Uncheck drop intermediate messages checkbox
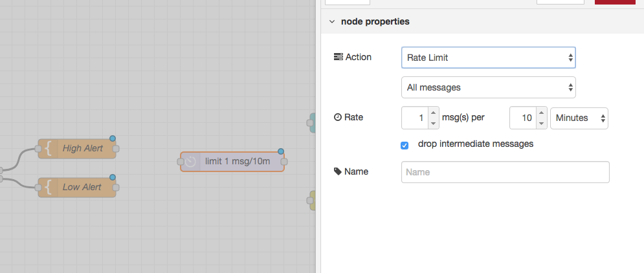Viewport: 644px width, 273px height. click(x=405, y=146)
